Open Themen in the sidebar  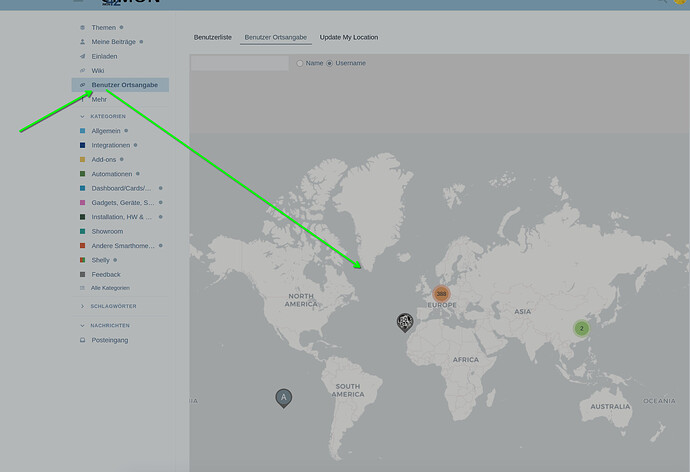[x=104, y=28]
